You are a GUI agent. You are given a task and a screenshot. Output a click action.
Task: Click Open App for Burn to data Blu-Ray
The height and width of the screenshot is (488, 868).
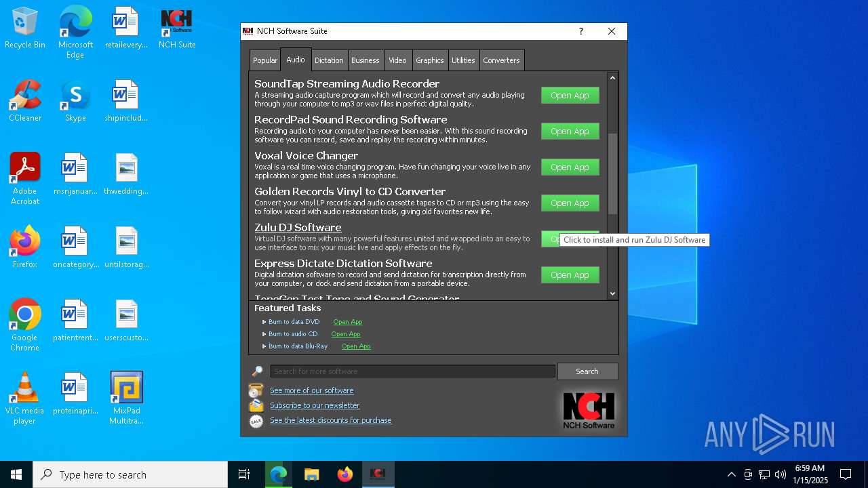pyautogui.click(x=356, y=346)
